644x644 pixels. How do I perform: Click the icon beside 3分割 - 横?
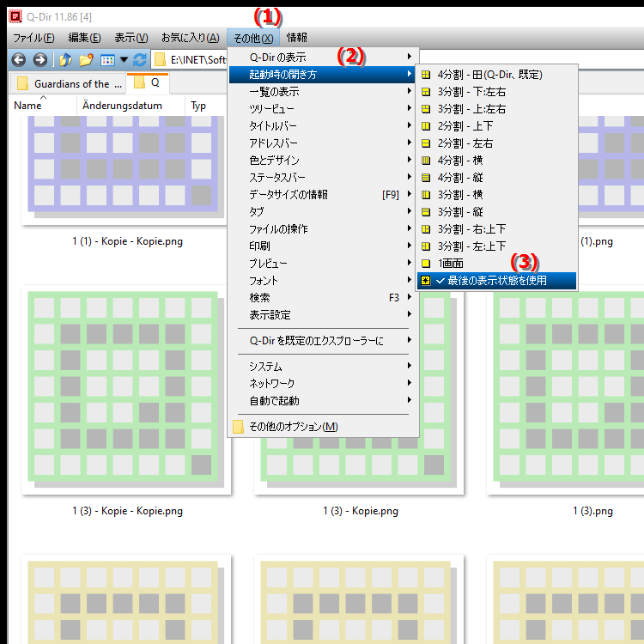(426, 195)
